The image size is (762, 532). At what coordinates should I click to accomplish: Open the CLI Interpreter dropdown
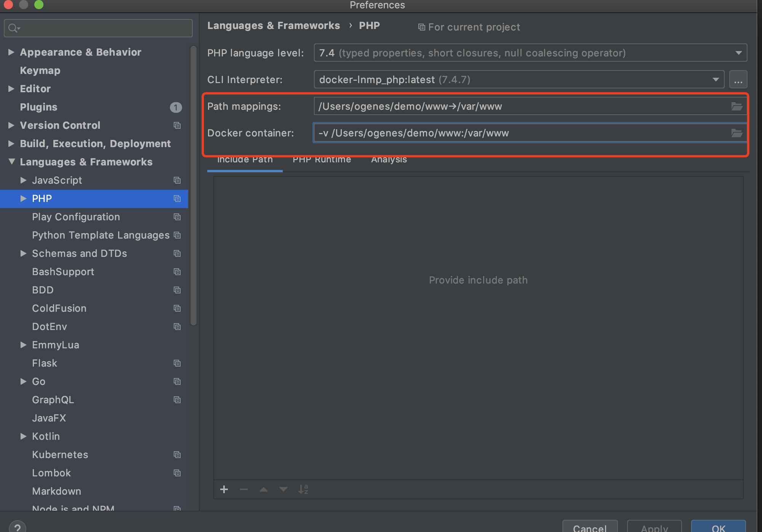click(x=716, y=80)
